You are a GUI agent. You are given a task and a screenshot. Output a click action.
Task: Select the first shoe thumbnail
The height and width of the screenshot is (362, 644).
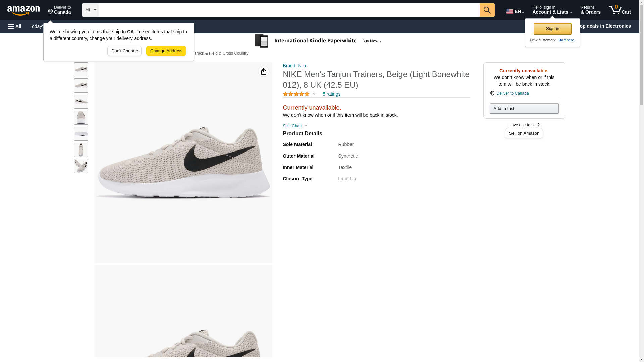[81, 69]
